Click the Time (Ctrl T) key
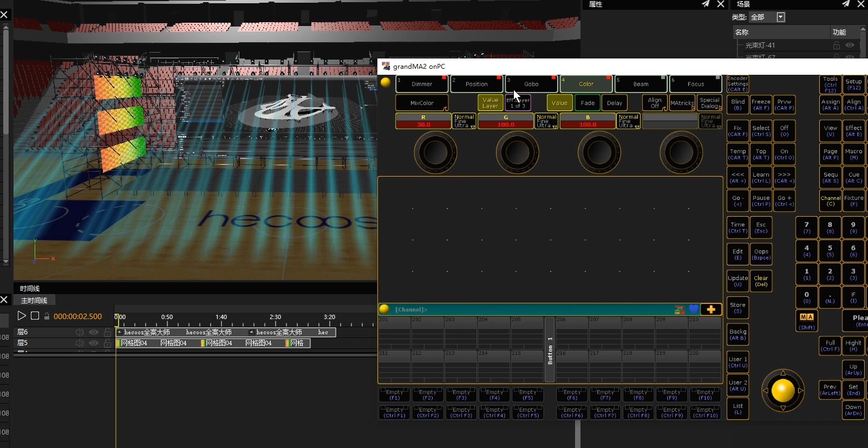The image size is (868, 448). (738, 228)
